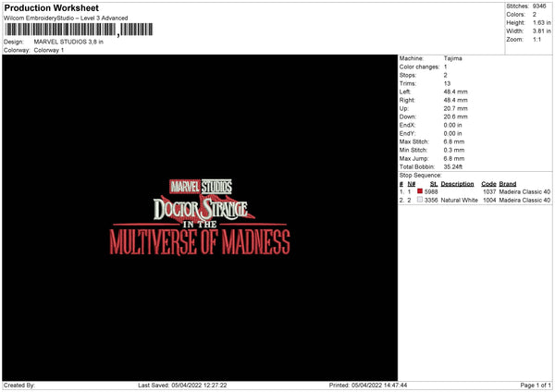Click the Production Worksheet title
Viewport: 555px width, 392px height.
51,7
